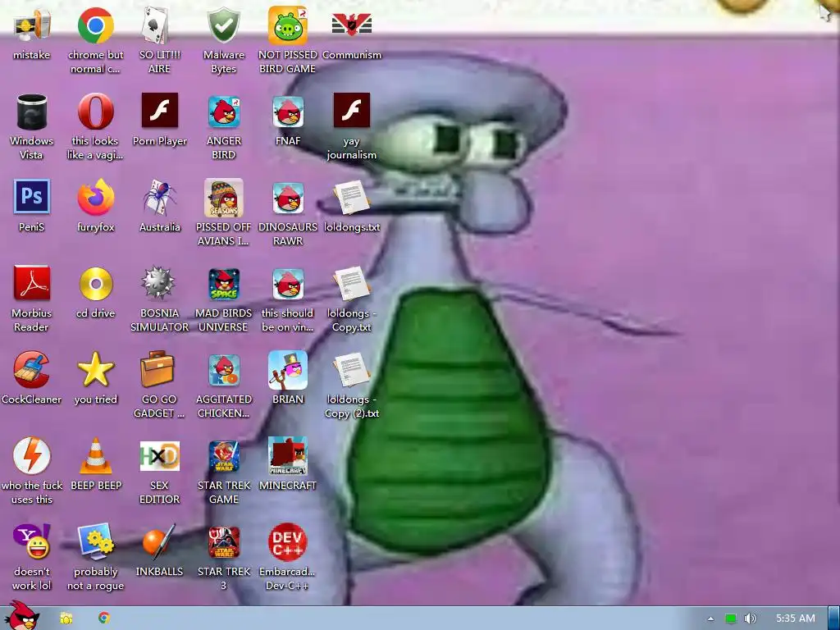The image size is (840, 630).
Task: Expand the hidden system tray icons arrow
Action: point(710,619)
